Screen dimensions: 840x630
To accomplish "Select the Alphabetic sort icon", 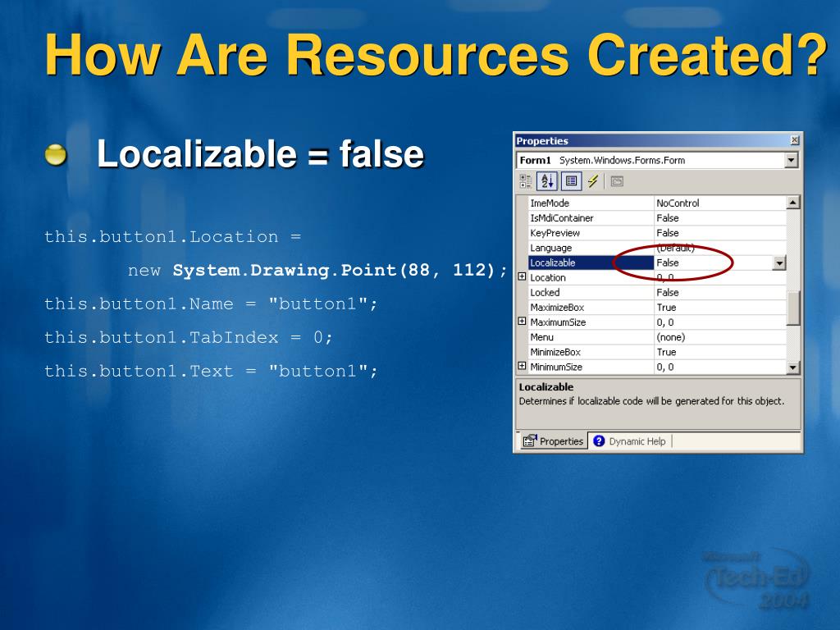I will [x=547, y=181].
